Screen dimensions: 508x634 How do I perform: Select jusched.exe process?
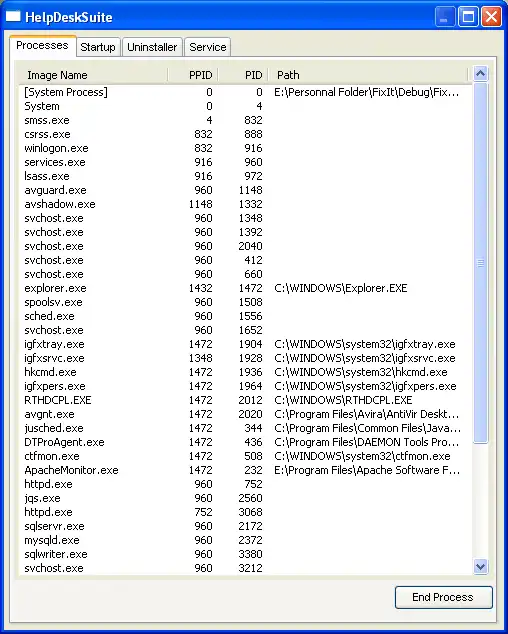click(245, 428)
